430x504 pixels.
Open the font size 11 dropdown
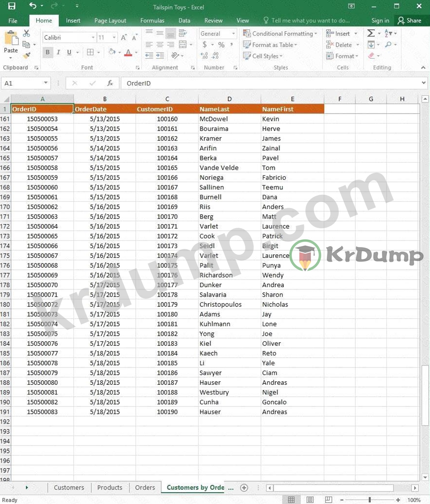click(114, 38)
